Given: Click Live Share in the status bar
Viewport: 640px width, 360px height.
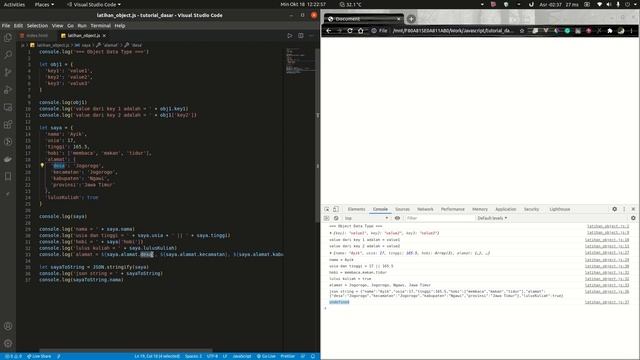Looking at the screenshot, I should [39, 356].
